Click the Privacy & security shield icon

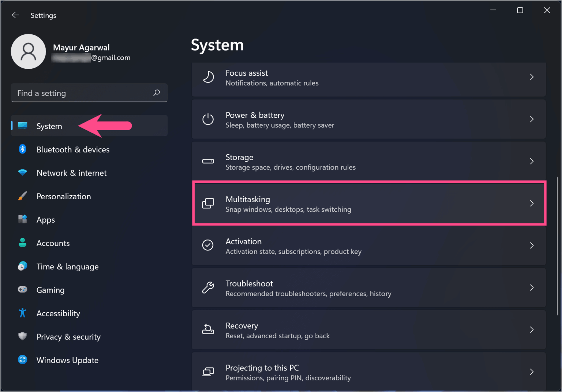pyautogui.click(x=22, y=336)
